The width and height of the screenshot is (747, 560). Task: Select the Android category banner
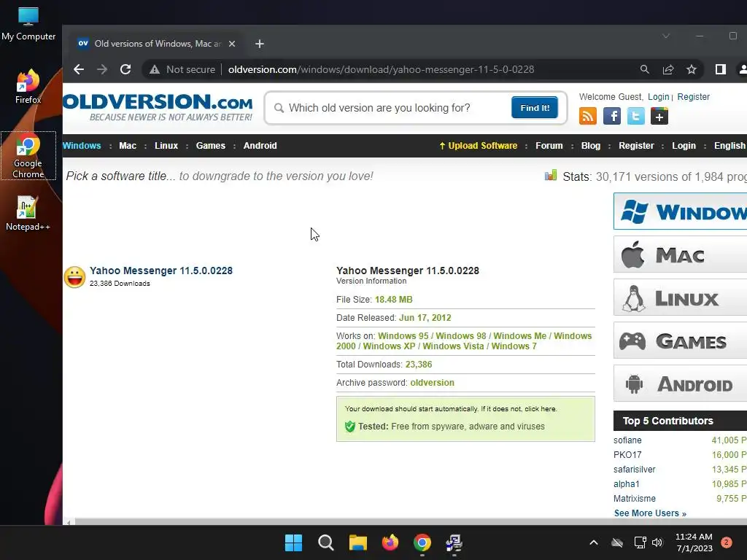pos(681,384)
